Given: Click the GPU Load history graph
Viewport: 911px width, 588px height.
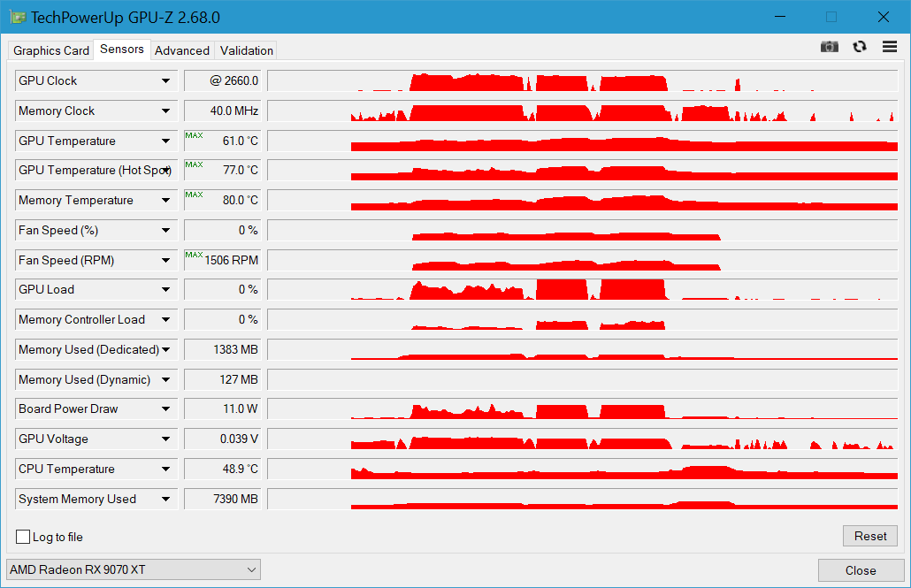Looking at the screenshot, I should coord(583,289).
